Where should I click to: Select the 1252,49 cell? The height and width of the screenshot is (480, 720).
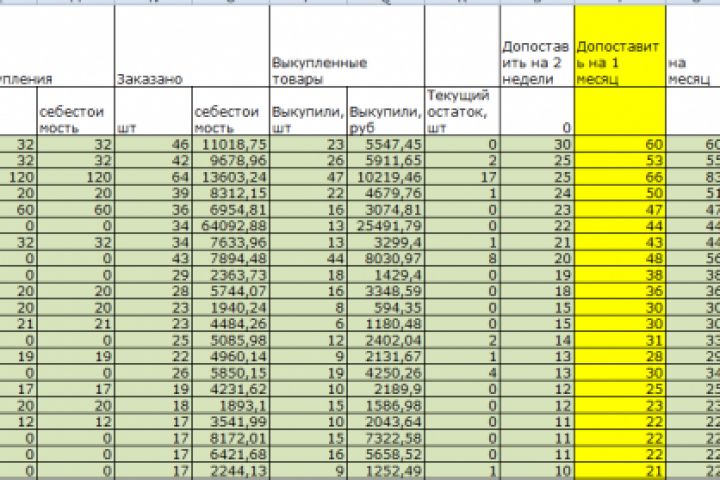(x=386, y=470)
